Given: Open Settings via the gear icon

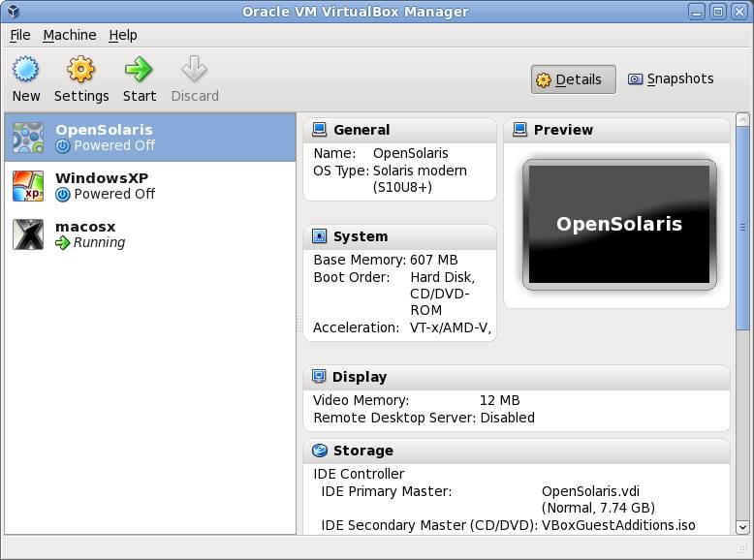Looking at the screenshot, I should point(80,69).
